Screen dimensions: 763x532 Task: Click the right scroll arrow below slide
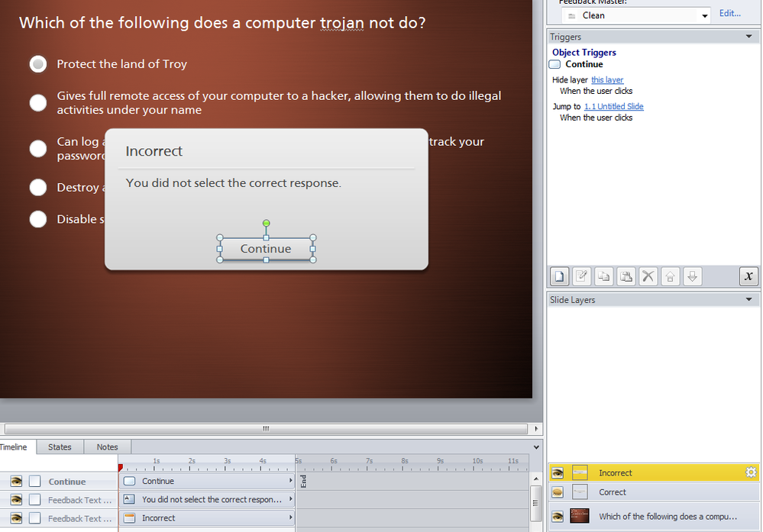536,428
